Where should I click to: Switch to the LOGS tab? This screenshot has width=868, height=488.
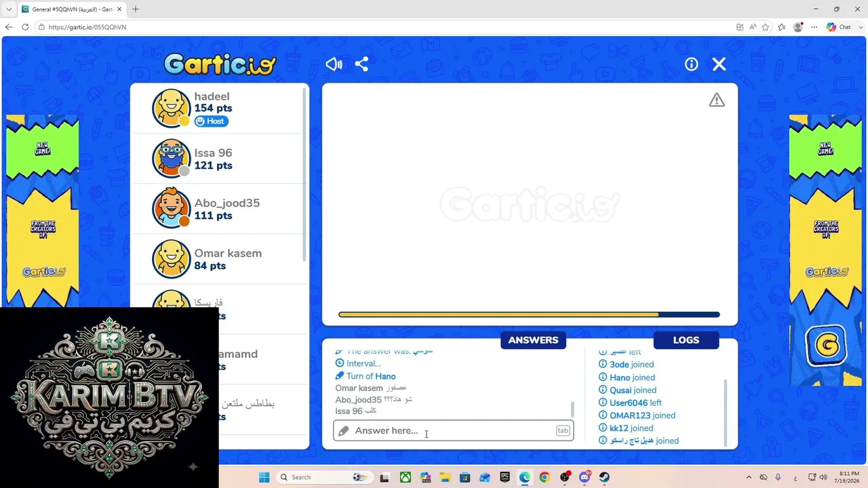pyautogui.click(x=686, y=340)
